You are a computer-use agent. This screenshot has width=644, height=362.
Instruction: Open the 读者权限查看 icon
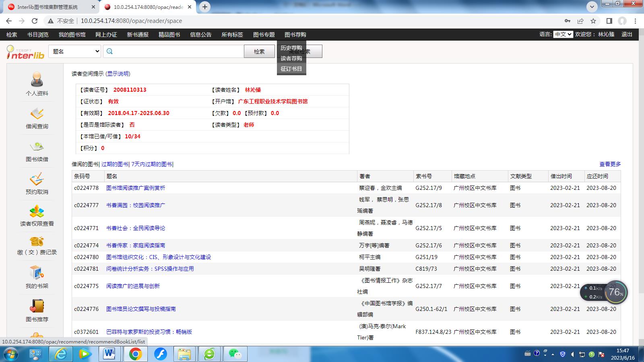(37, 212)
